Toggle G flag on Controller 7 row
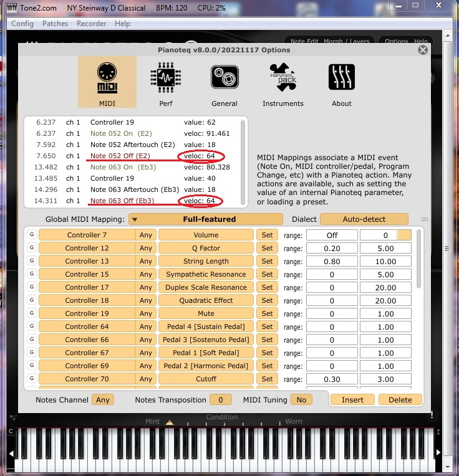The width and height of the screenshot is (459, 476). [x=32, y=235]
